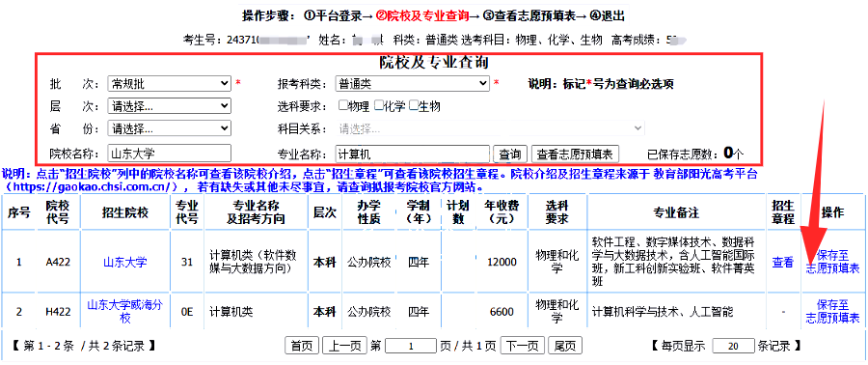Viewport: 868px width, 365px height.
Task: Open the 山东大学威海分校 school link
Action: coord(125,311)
